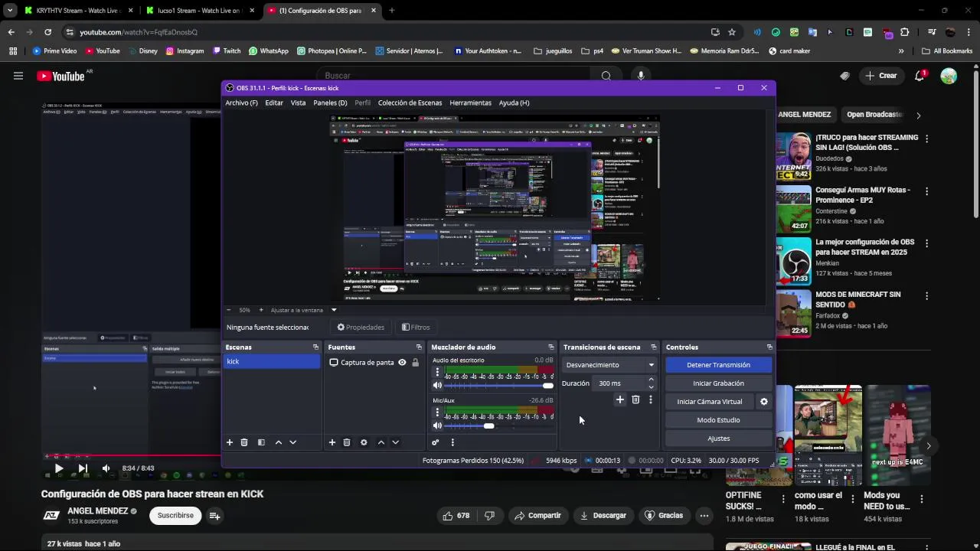Screen dimensions: 980x551
Task: Pop out the Controles dock panel
Action: click(x=769, y=347)
